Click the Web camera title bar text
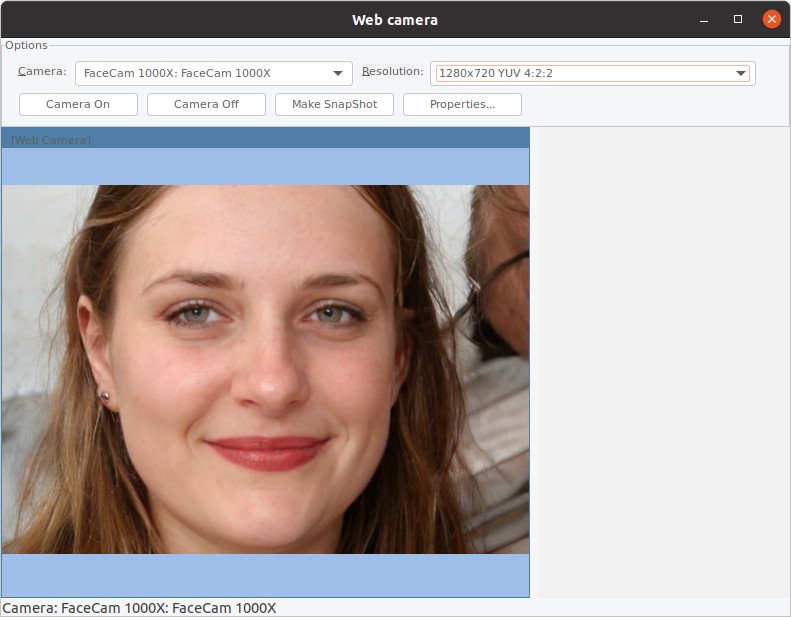 pyautogui.click(x=394, y=20)
